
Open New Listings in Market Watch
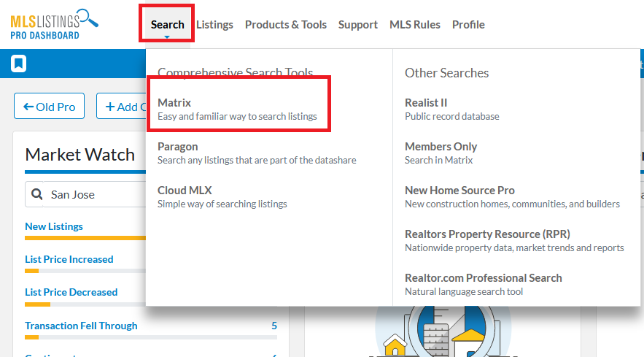pyautogui.click(x=54, y=226)
